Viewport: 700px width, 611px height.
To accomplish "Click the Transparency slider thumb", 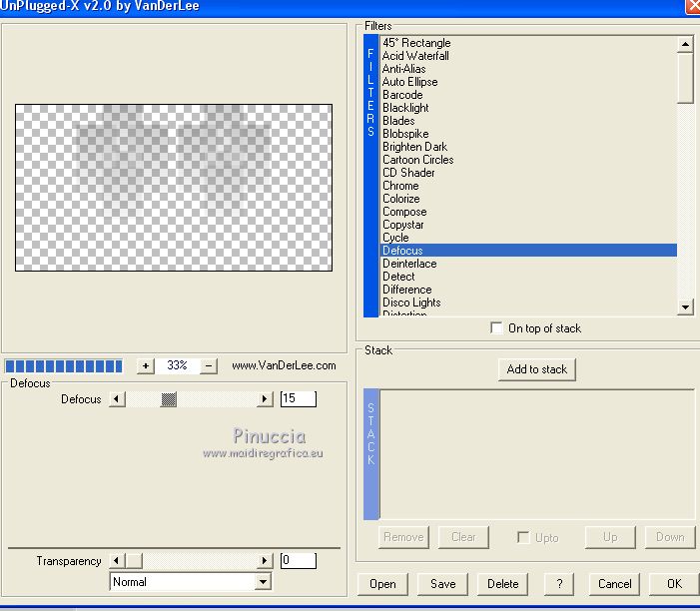I will (134, 560).
